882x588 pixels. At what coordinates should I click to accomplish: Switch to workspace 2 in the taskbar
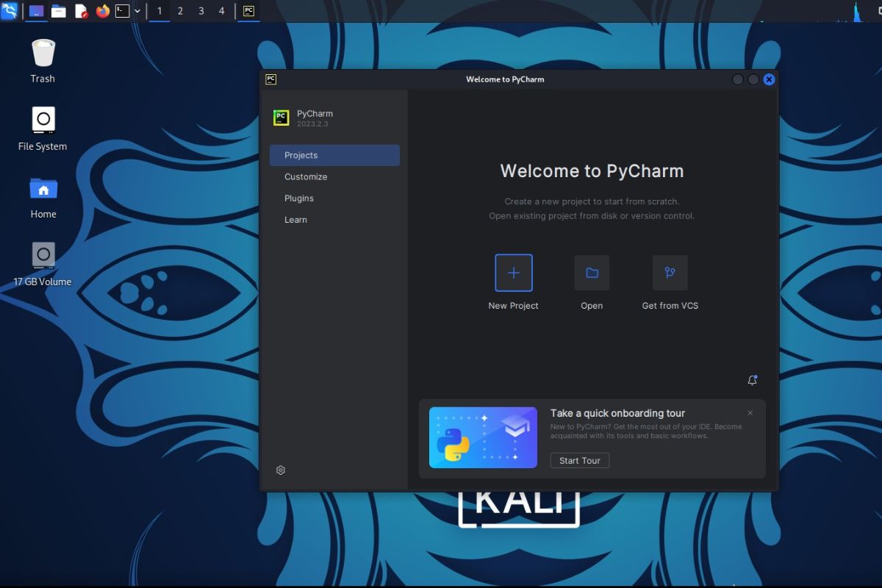[180, 11]
